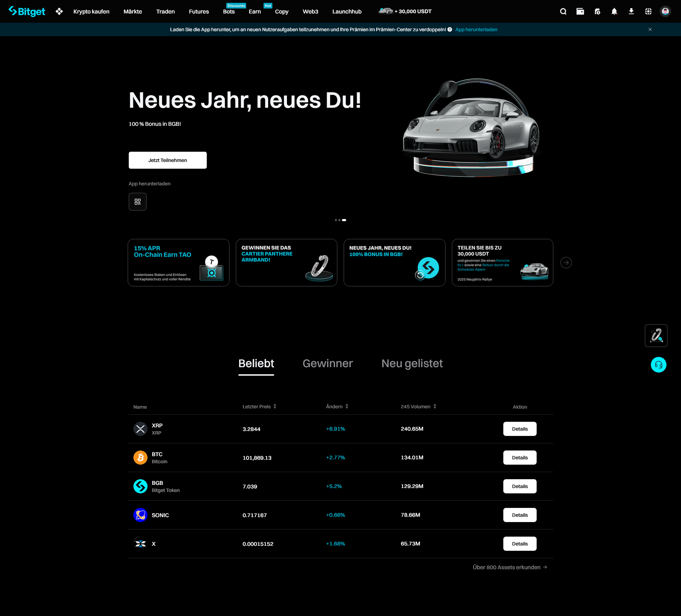The image size is (681, 616).
Task: Switch to Neu gelistet tab
Action: click(x=412, y=364)
